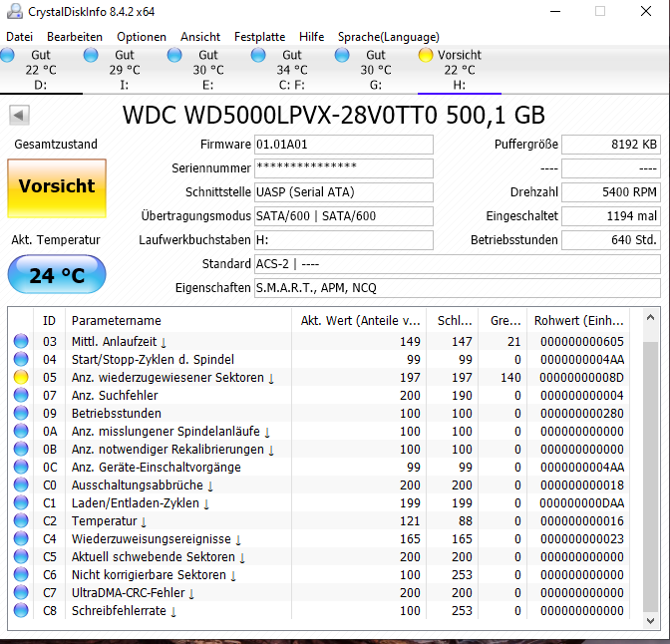Click the blue status orb for drive D:

[7, 55]
